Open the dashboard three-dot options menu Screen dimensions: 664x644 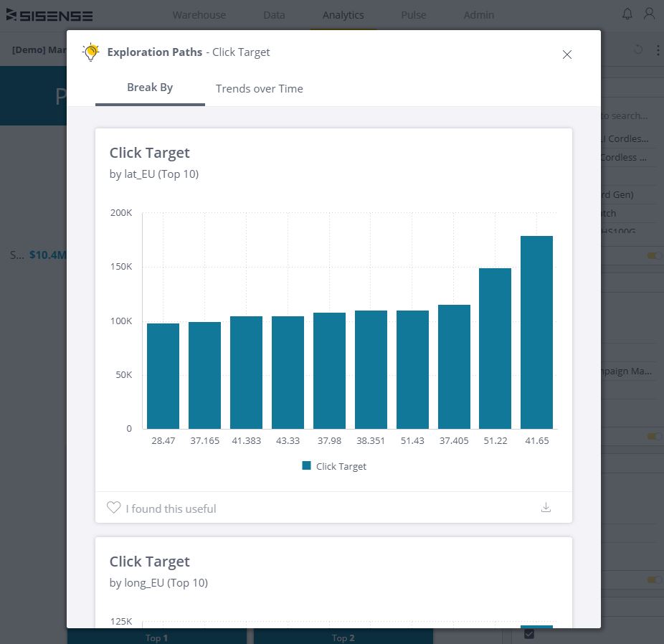(x=658, y=50)
